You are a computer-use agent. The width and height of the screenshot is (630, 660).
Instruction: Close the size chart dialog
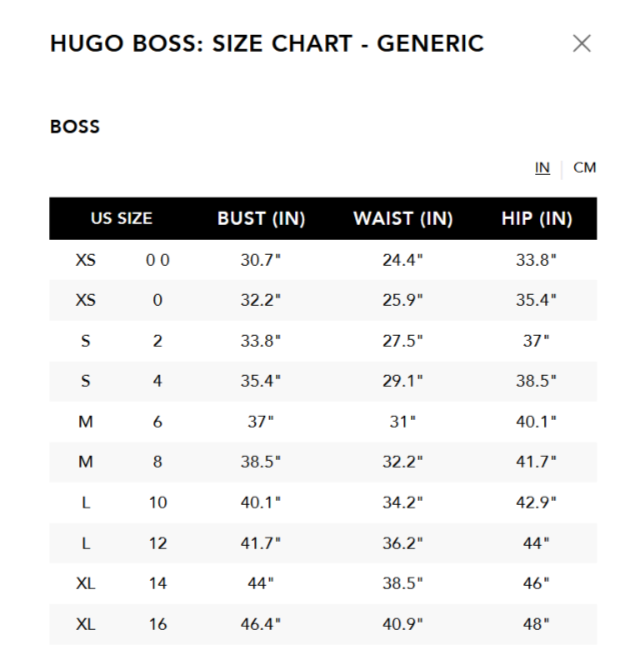click(581, 44)
